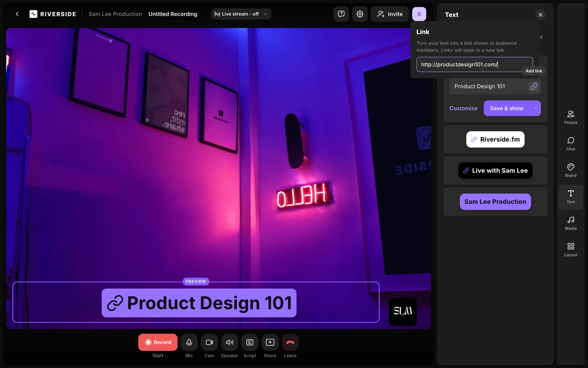The width and height of the screenshot is (588, 368).
Task: Mute the microphone
Action: [x=189, y=342]
